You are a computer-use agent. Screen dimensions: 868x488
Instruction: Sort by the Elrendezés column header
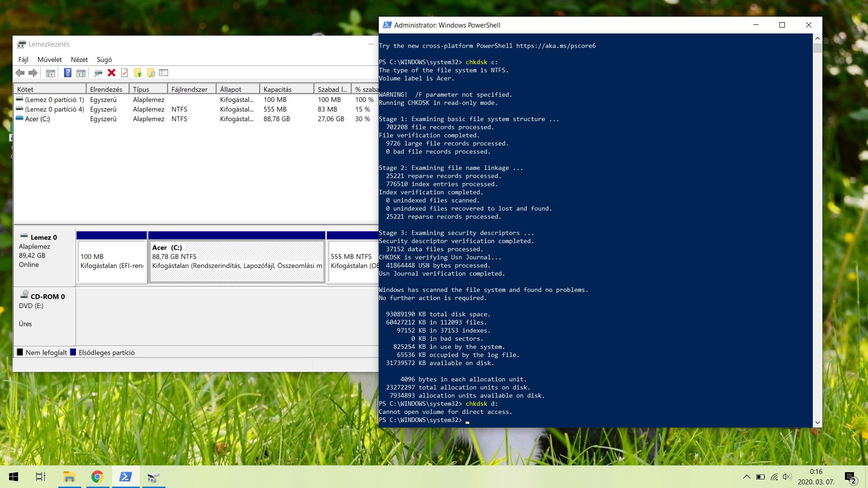pyautogui.click(x=108, y=89)
